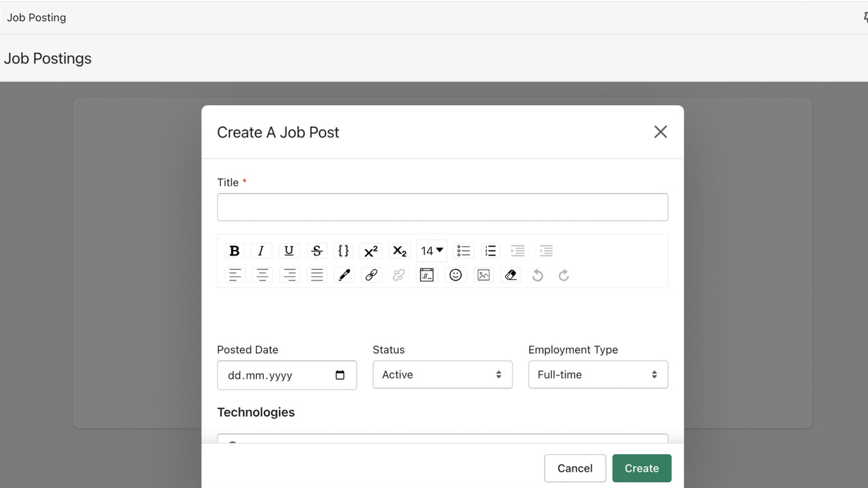The height and width of the screenshot is (488, 868).
Task: Insert a hyperlink
Action: (371, 274)
